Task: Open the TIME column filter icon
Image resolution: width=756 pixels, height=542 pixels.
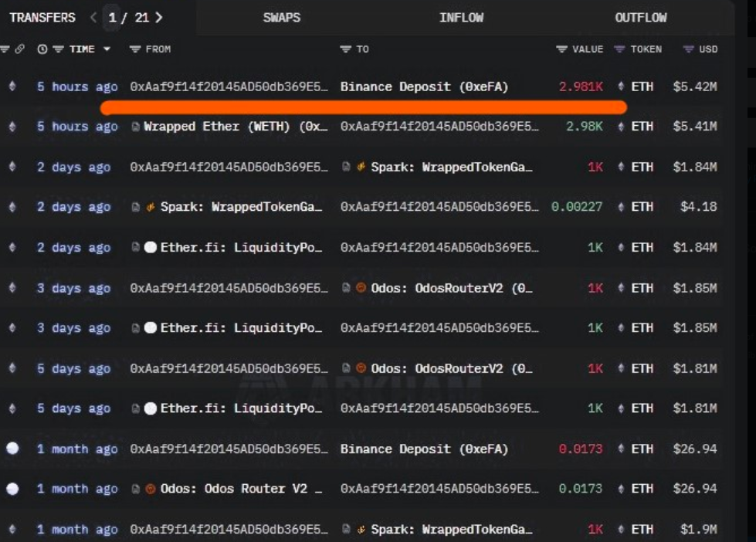Action: pyautogui.click(x=59, y=49)
